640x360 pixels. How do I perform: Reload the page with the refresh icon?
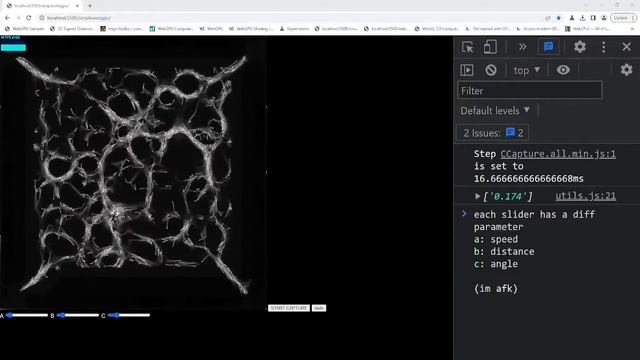29,18
